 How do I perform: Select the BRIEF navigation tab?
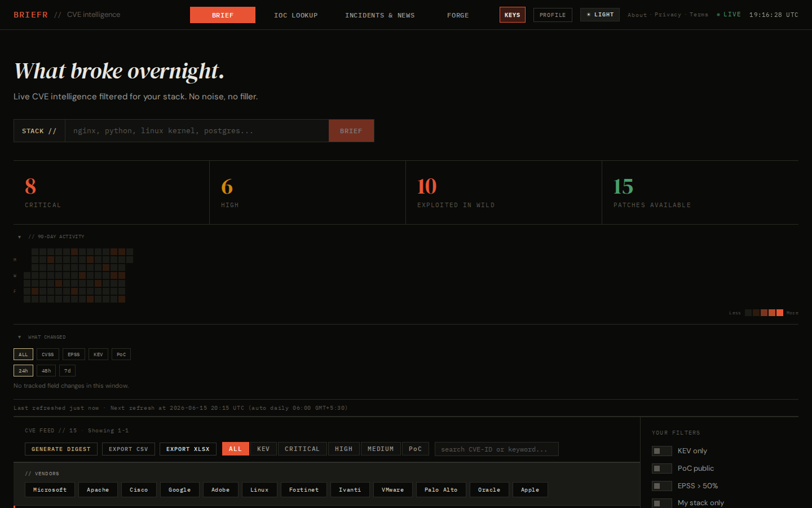click(223, 15)
